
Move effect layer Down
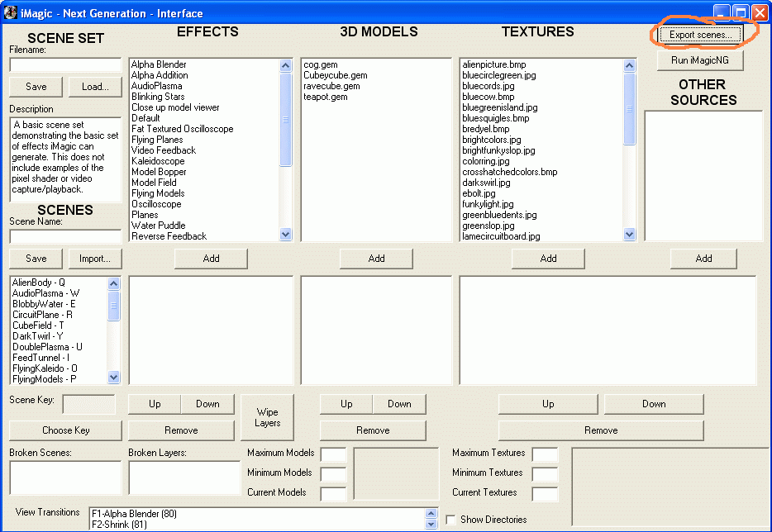pyautogui.click(x=207, y=404)
